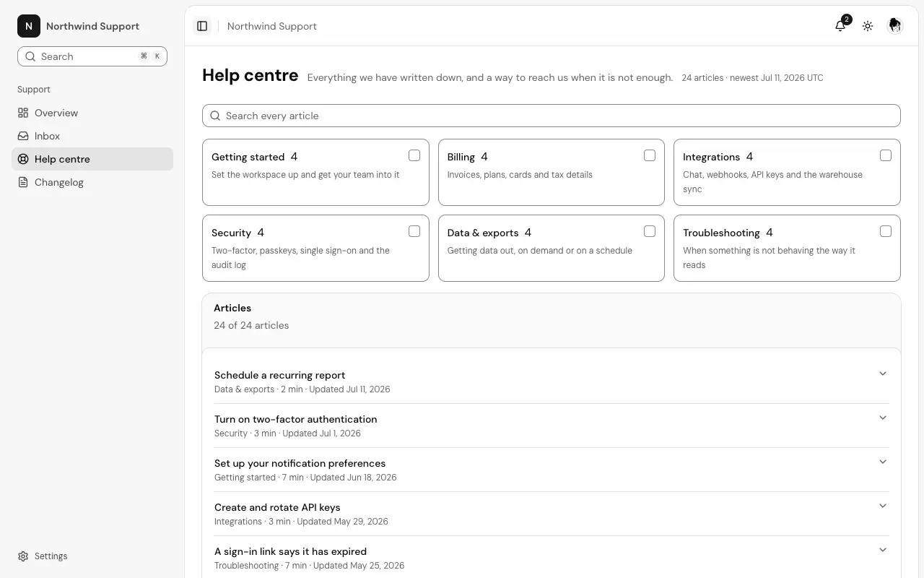
Task: Open the Schedule a recurring report article
Action: pos(279,375)
